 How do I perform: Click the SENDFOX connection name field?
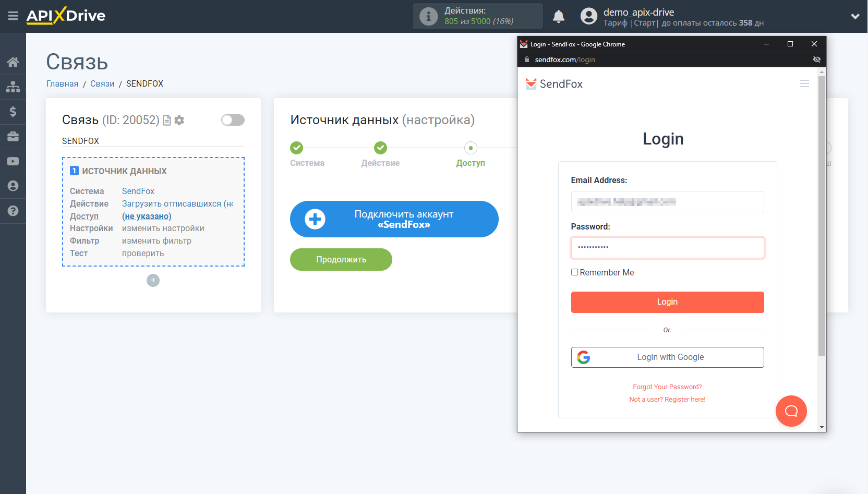[153, 141]
